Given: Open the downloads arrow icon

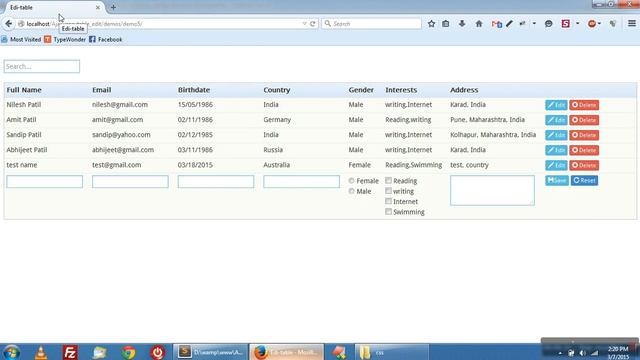Looking at the screenshot, I should click(462, 24).
